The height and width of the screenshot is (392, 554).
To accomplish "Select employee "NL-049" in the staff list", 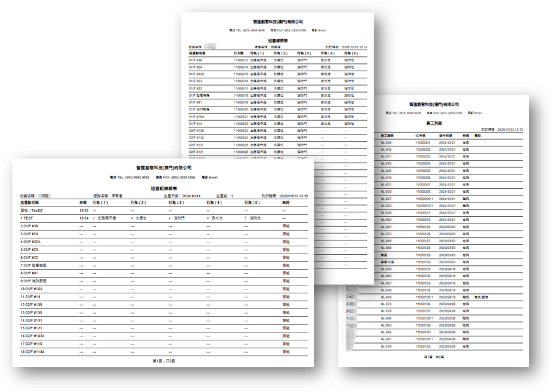I will click(386, 297).
